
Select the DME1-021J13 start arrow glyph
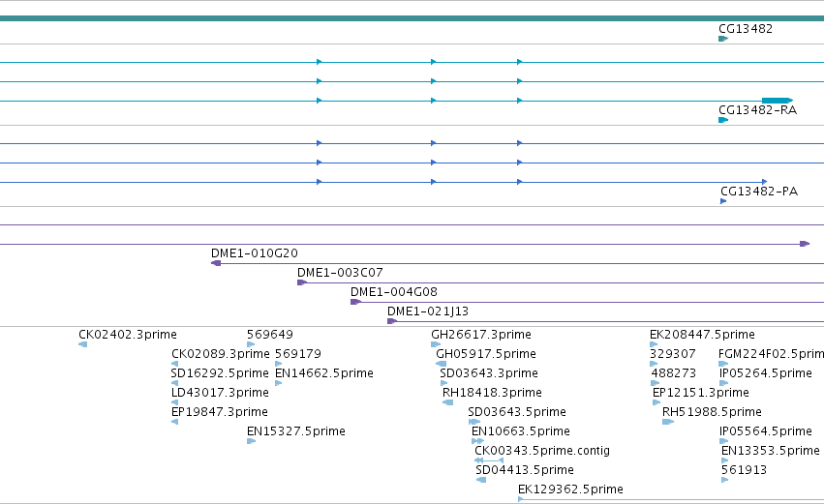coord(392,321)
